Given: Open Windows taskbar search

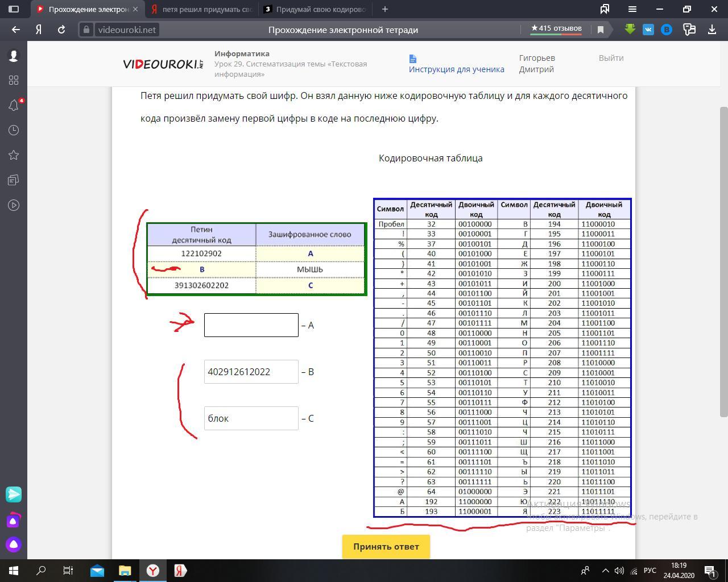Looking at the screenshot, I should (x=41, y=571).
